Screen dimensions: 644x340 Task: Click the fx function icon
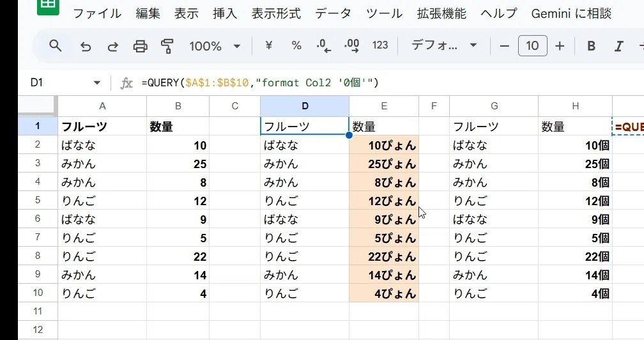(126, 83)
